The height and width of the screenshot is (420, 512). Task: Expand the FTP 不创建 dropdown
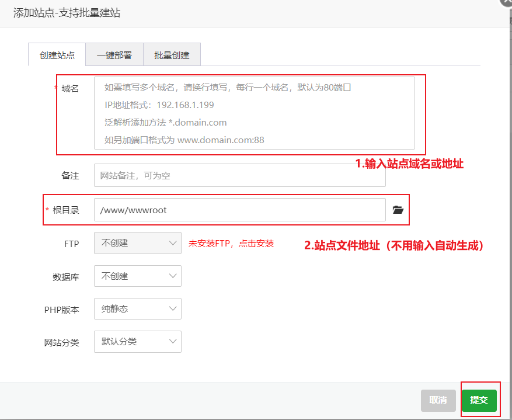pyautogui.click(x=137, y=243)
